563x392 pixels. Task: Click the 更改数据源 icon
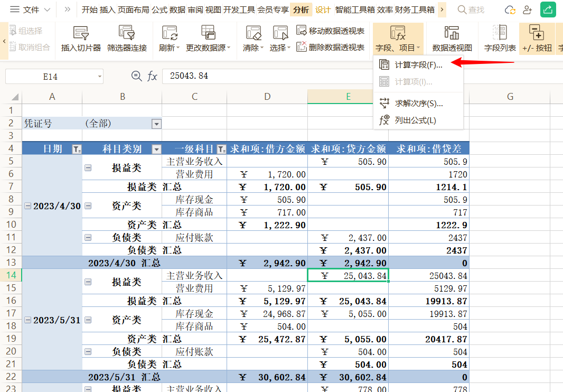(208, 33)
